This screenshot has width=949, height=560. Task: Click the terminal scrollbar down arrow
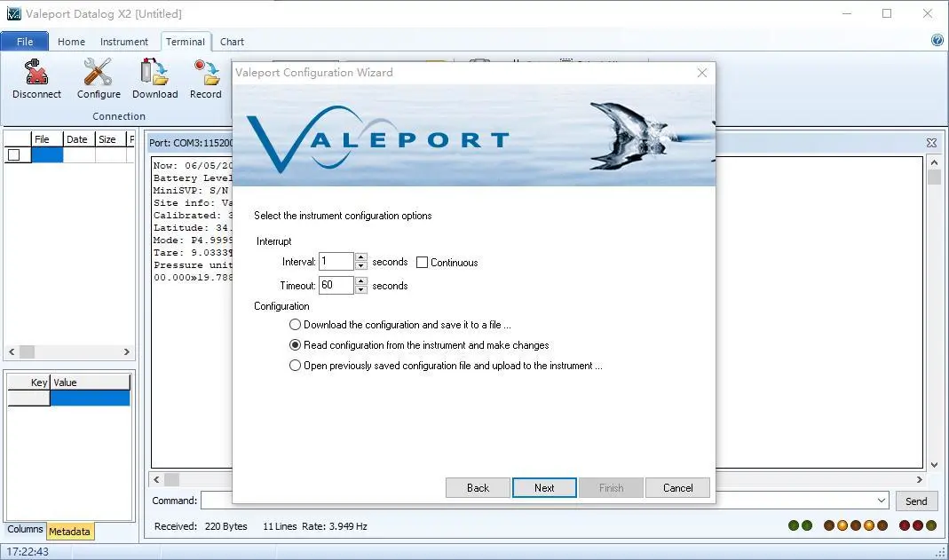(x=935, y=464)
